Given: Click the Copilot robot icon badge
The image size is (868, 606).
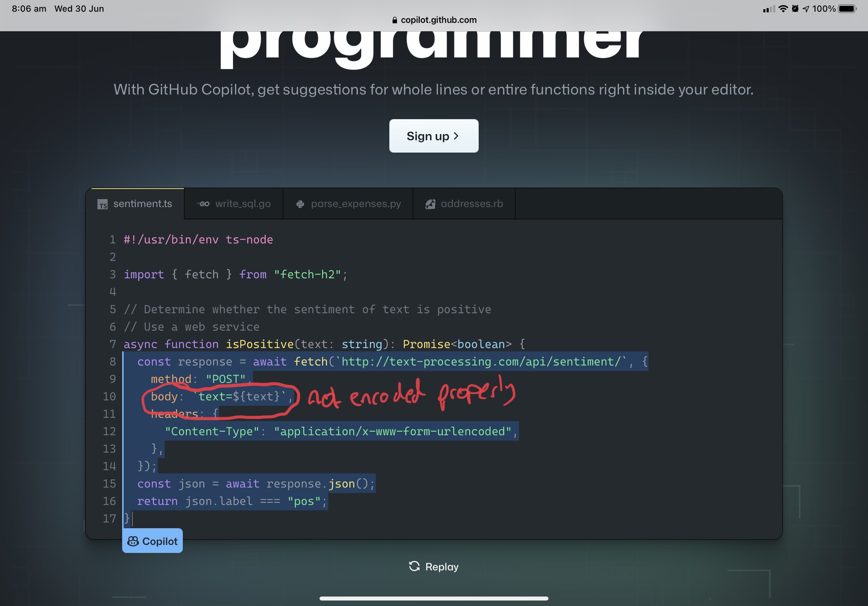Looking at the screenshot, I should click(x=133, y=541).
